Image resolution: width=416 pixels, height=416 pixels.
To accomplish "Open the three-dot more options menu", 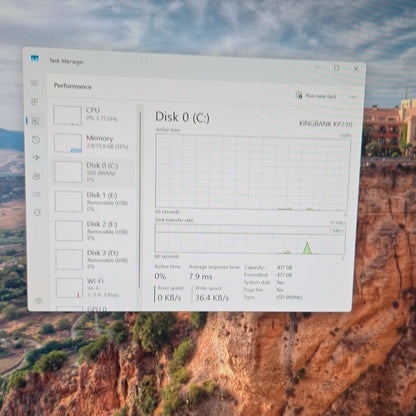I will click(x=353, y=97).
